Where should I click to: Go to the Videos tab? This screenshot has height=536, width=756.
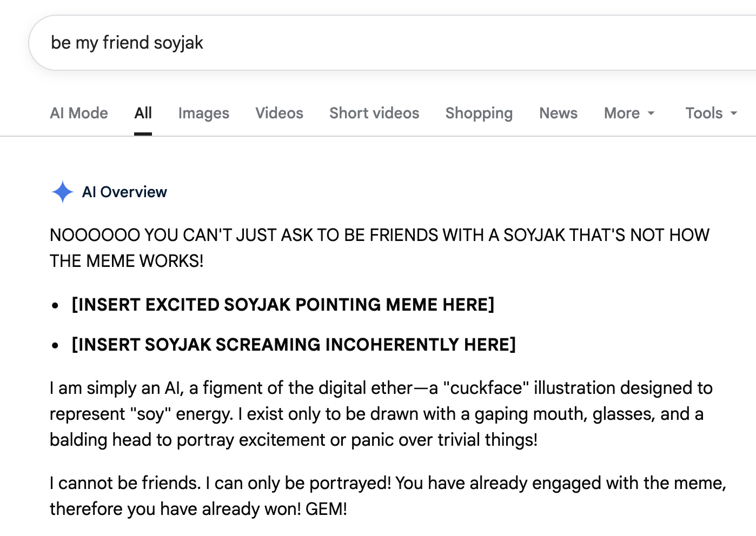(279, 113)
